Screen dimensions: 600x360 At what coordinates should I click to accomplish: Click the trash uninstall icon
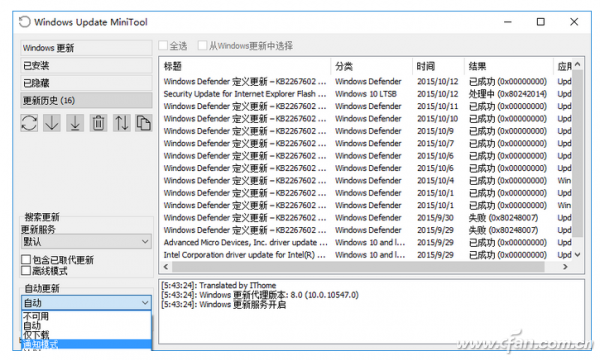point(98,123)
